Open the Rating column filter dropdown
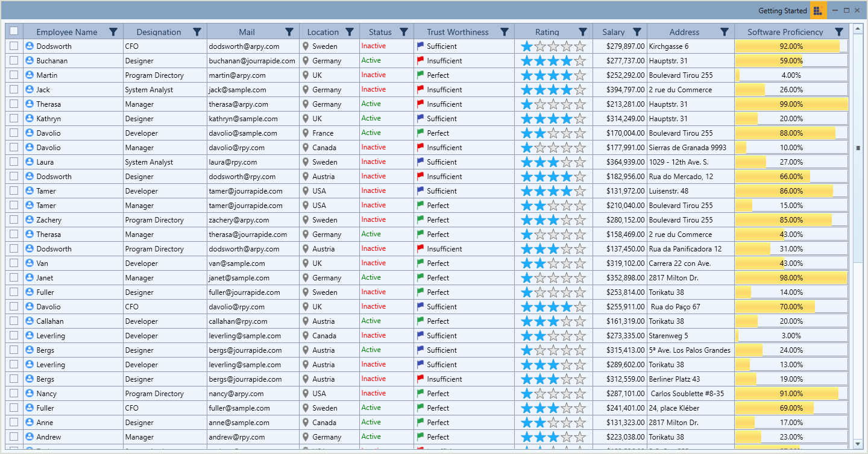Viewport: 868px width, 454px height. pos(582,31)
